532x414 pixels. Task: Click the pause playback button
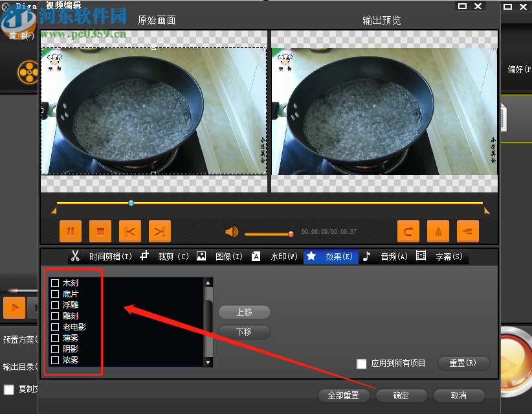(71, 231)
